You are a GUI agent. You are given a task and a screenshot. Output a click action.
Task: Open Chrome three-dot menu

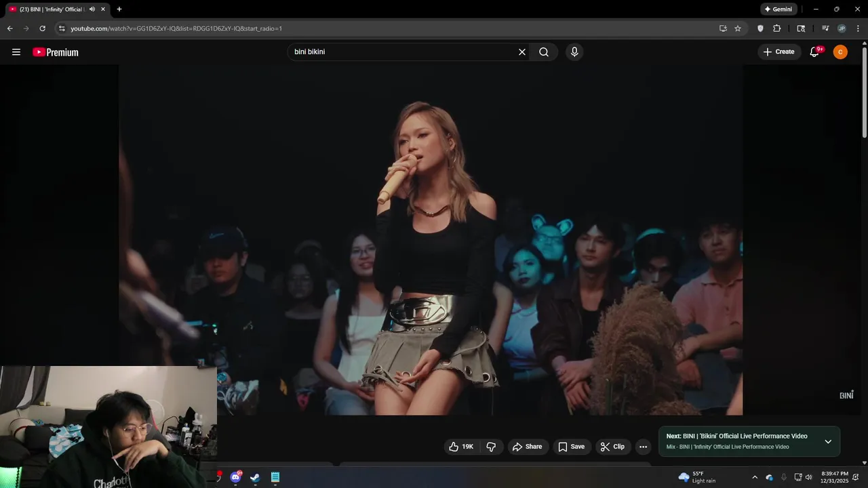pyautogui.click(x=858, y=28)
